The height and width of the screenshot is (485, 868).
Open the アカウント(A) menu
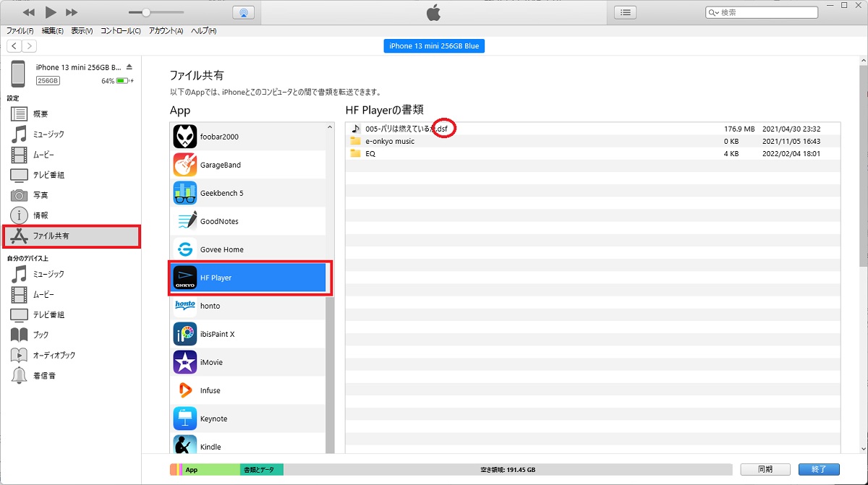click(x=166, y=31)
